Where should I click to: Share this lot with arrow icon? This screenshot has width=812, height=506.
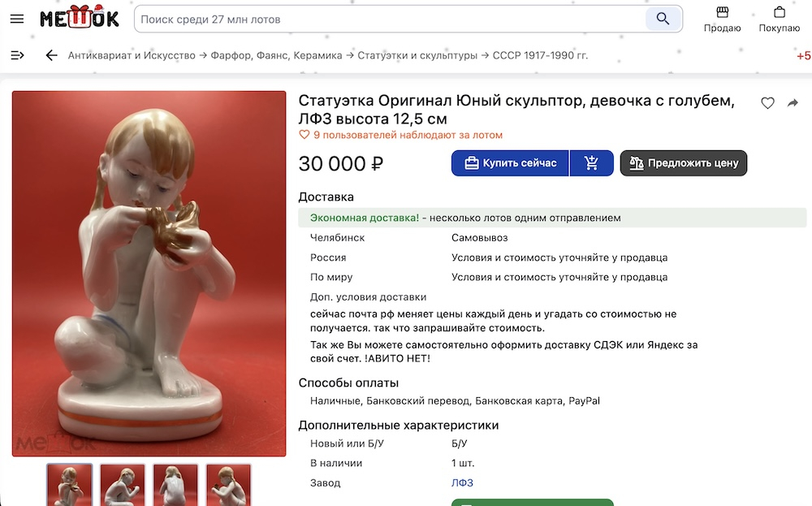pyautogui.click(x=793, y=103)
